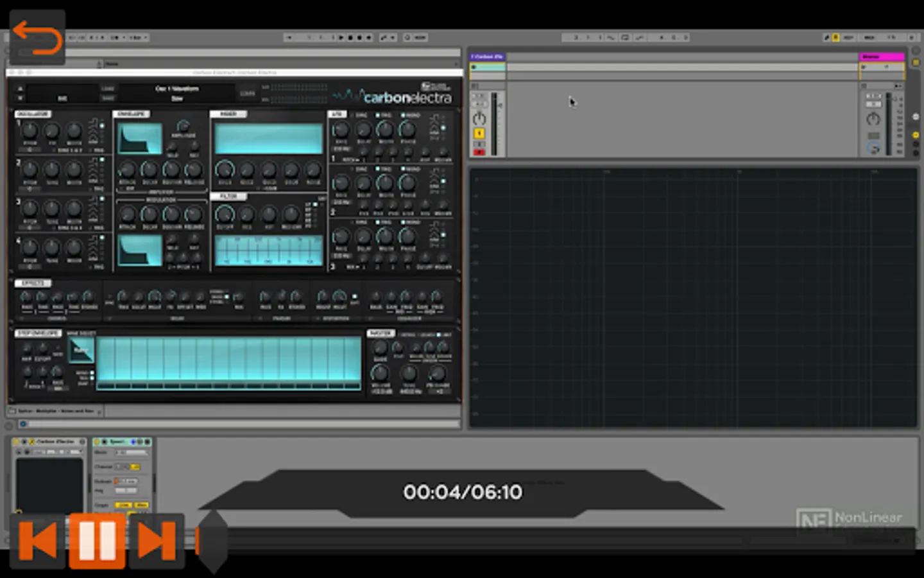Turn the amplifier envelope Attack knob

127,170
